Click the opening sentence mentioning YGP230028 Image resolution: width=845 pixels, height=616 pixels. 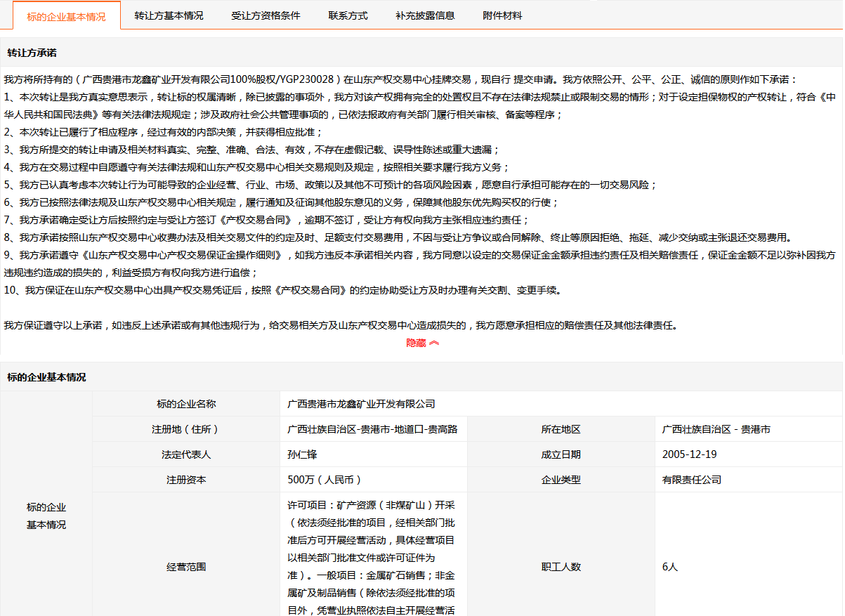(x=400, y=79)
